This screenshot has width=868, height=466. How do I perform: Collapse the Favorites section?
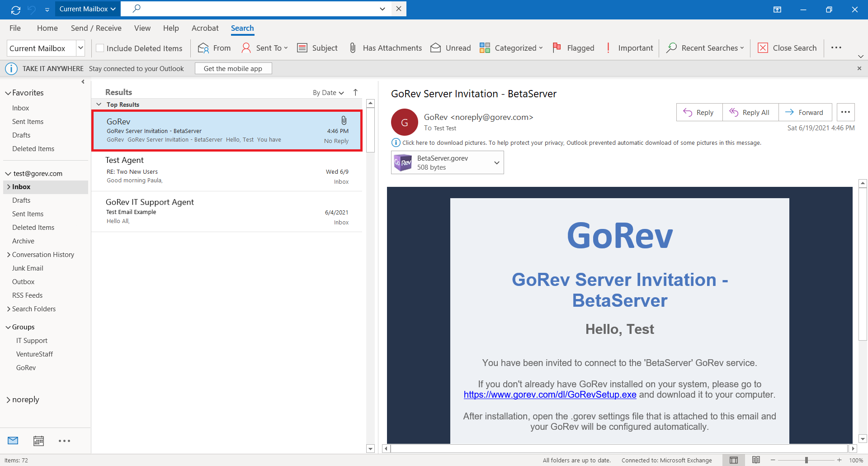point(8,93)
